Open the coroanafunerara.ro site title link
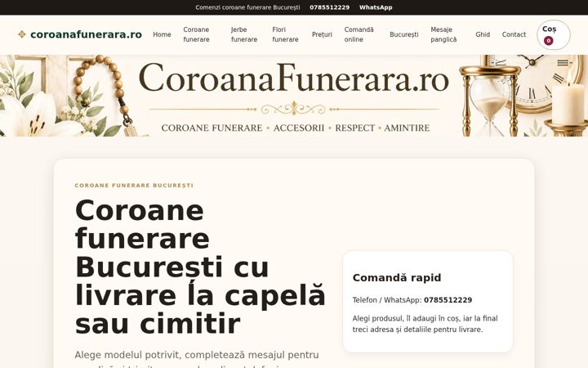588x368 pixels. 86,34
